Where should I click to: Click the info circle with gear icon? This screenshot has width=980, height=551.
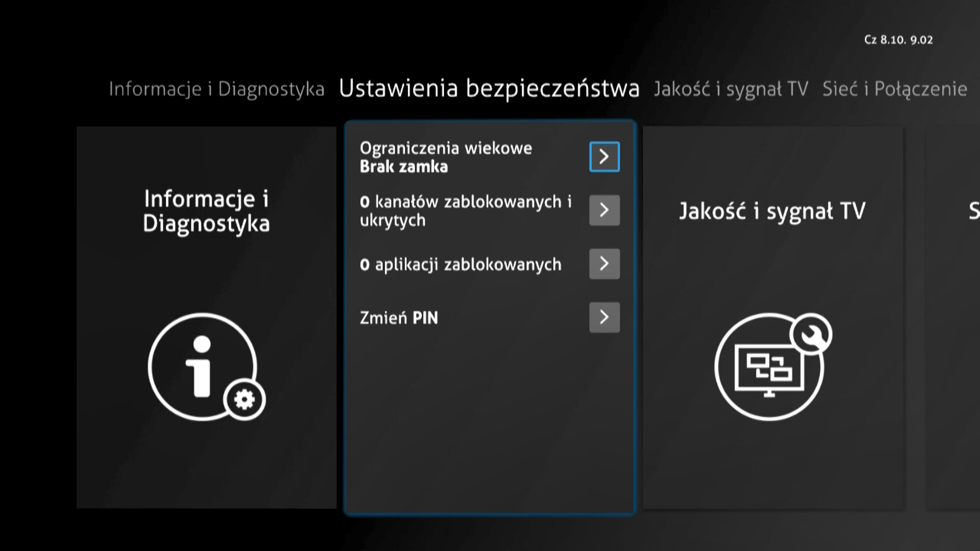coord(207,366)
